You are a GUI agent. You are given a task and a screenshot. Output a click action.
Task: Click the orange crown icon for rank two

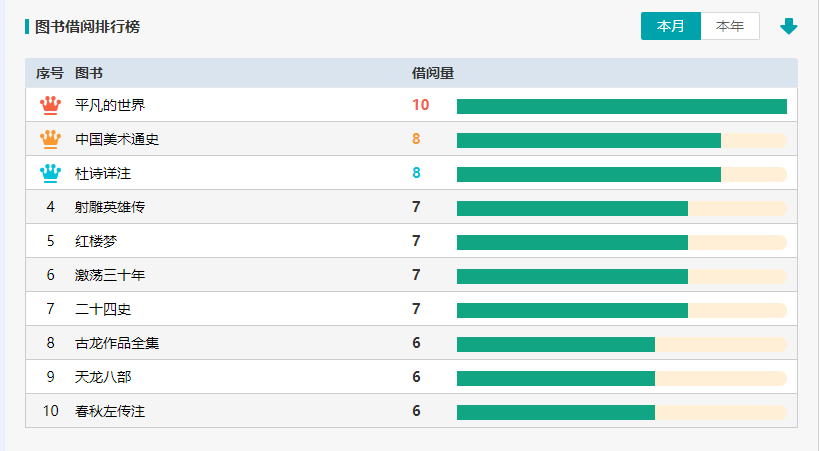click(50, 139)
